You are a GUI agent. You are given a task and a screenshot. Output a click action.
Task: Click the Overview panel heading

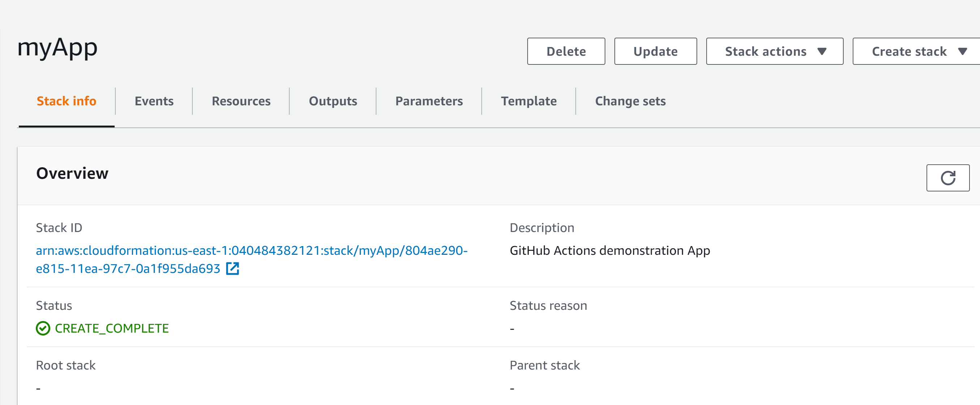[x=72, y=173]
